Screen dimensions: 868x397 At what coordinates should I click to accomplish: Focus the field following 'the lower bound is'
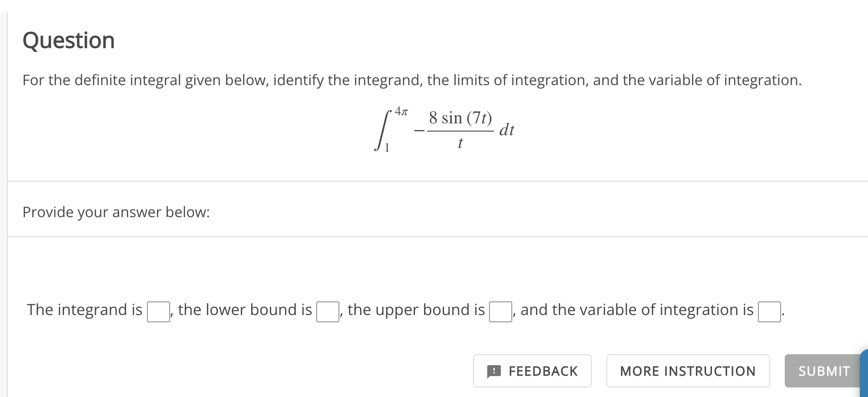click(x=328, y=312)
